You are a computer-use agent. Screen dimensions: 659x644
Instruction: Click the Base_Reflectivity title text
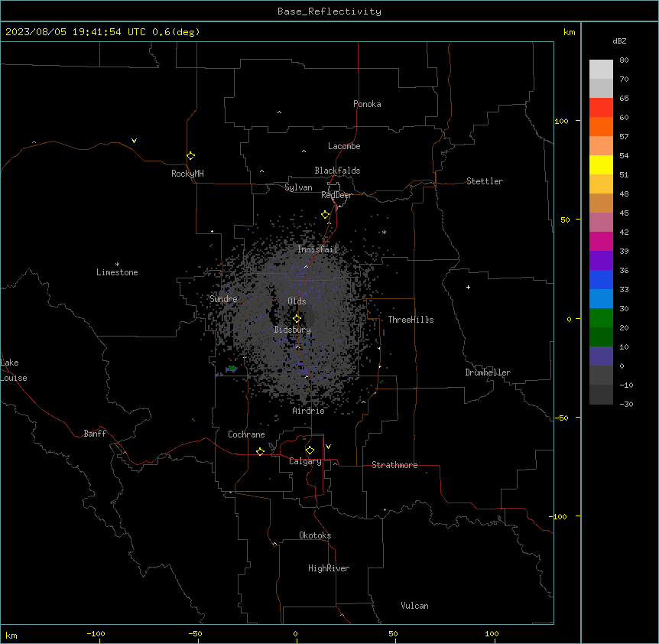pos(329,11)
